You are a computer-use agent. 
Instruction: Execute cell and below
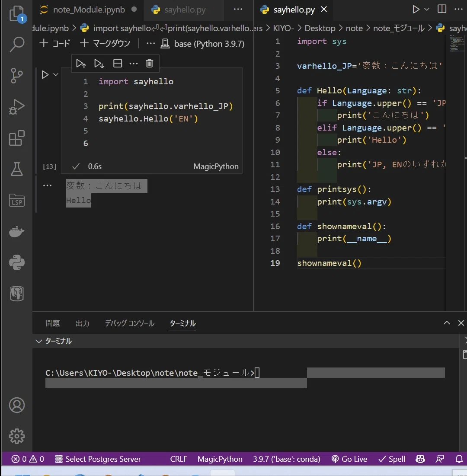(99, 64)
